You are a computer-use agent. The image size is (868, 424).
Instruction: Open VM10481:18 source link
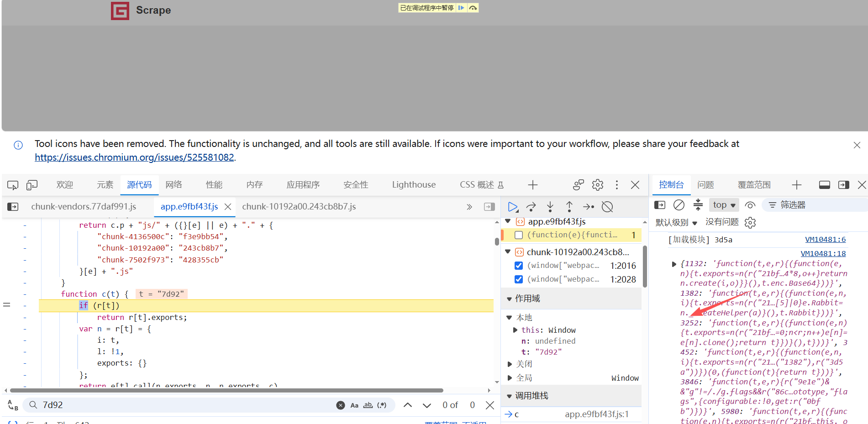tap(823, 254)
